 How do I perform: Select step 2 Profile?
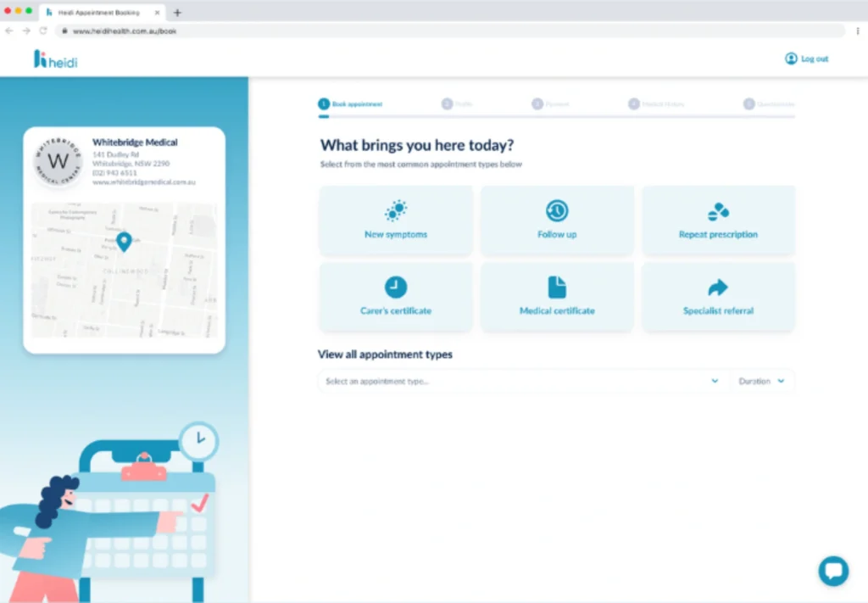click(457, 103)
